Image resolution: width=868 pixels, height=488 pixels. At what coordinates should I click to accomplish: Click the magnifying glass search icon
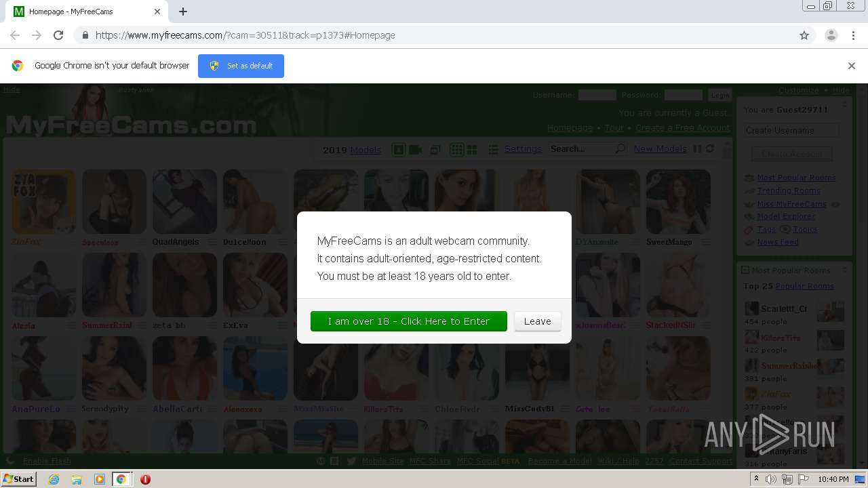coord(620,149)
